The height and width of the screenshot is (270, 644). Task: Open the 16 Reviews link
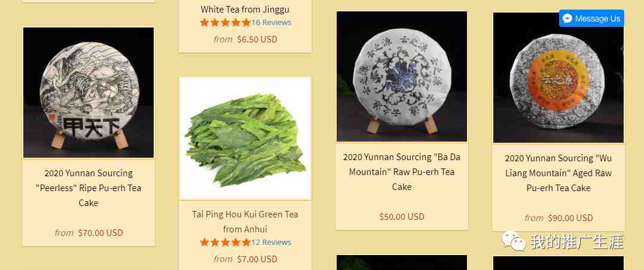pos(271,23)
